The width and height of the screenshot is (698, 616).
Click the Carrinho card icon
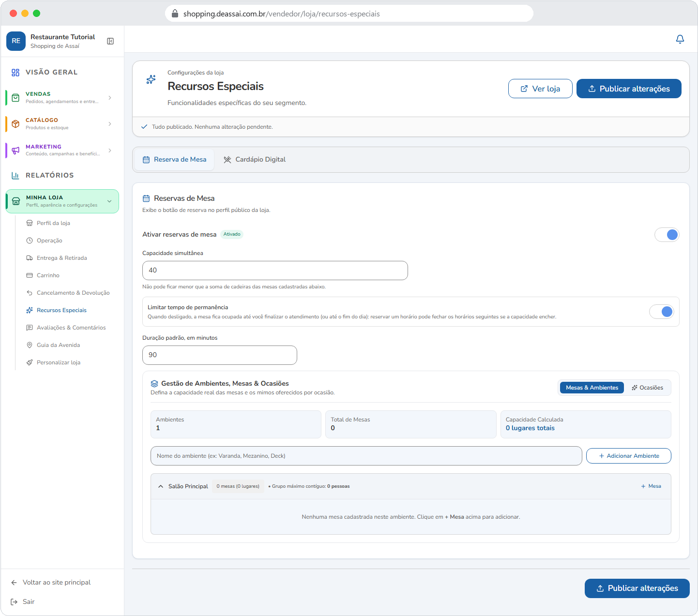(30, 275)
